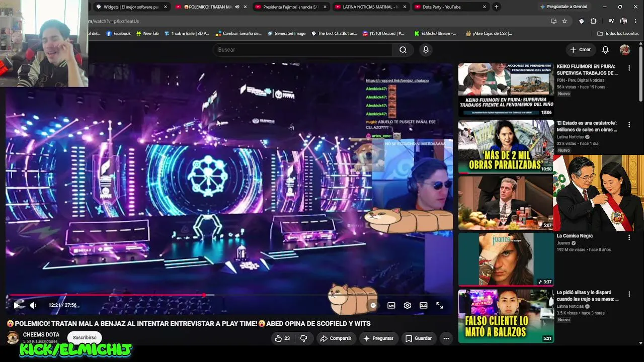Open a new browser tab
The image size is (644, 362).
pos(497,7)
